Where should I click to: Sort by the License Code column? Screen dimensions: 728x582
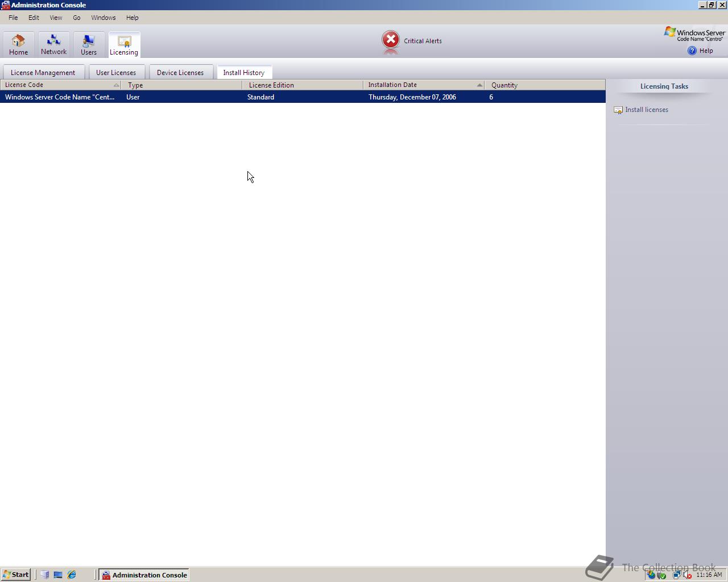[x=60, y=85]
